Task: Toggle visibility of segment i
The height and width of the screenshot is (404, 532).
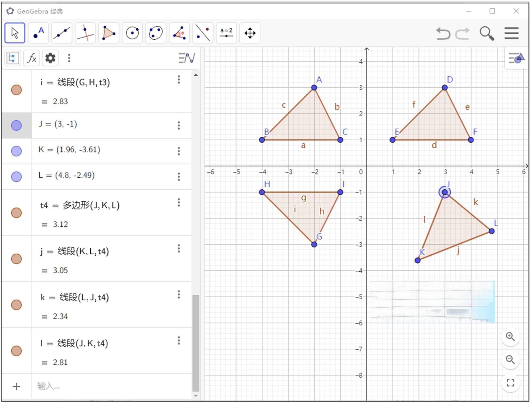Action: pyautogui.click(x=16, y=90)
